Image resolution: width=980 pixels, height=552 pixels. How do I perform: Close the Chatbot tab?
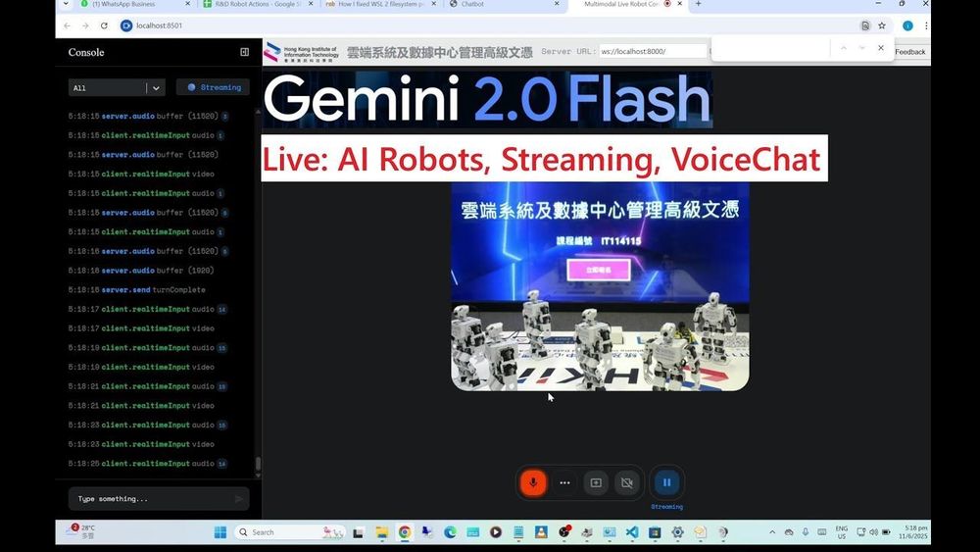[557, 4]
